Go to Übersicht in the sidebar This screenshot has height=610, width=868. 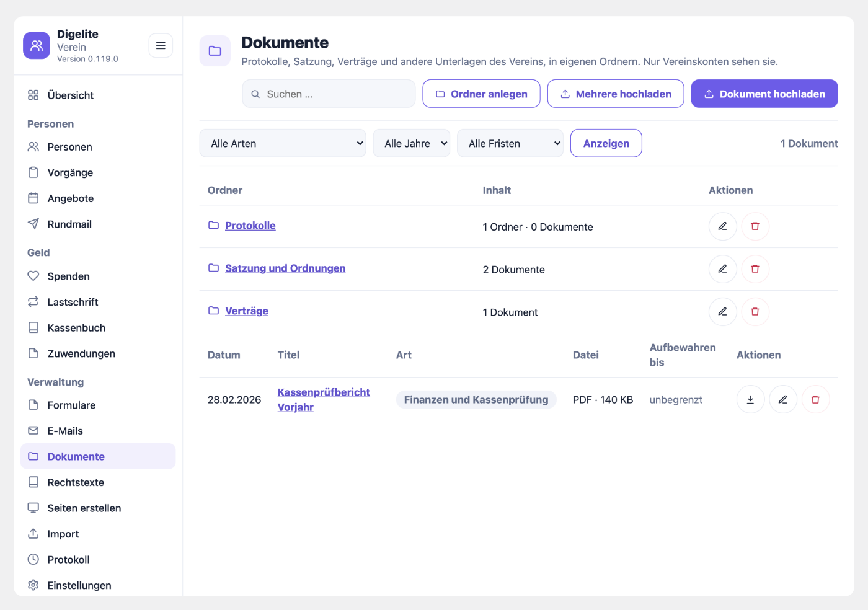pyautogui.click(x=98, y=95)
